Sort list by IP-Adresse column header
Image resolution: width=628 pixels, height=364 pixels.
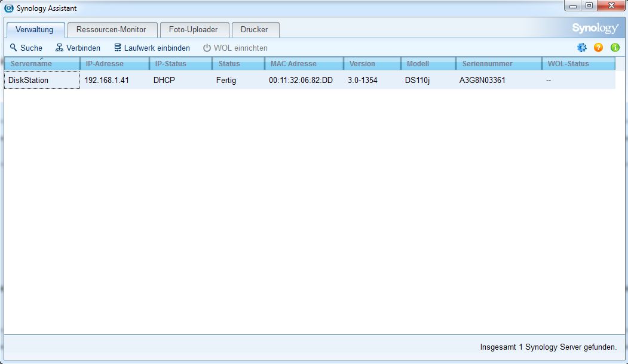[114, 64]
